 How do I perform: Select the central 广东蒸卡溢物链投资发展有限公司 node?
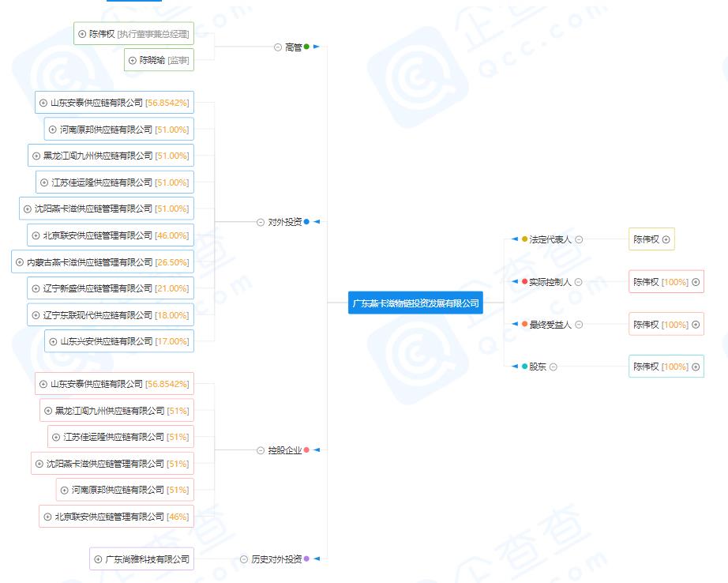click(415, 303)
